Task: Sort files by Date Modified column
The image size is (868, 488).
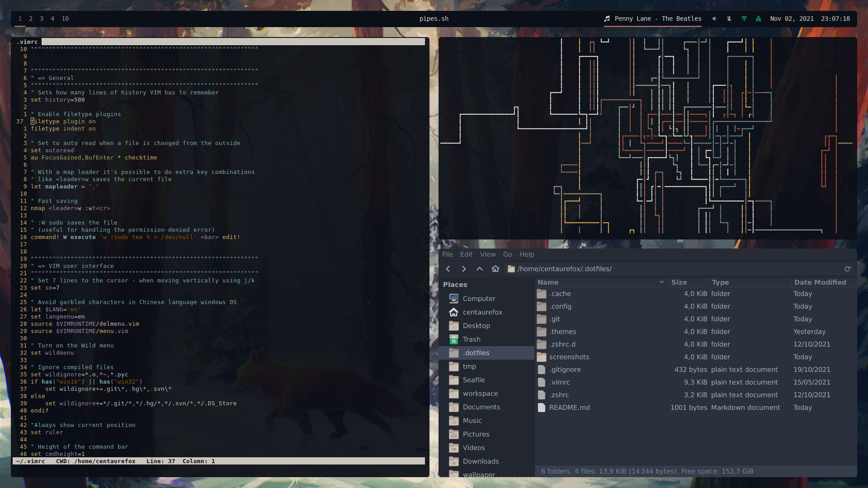Action: [x=820, y=282]
